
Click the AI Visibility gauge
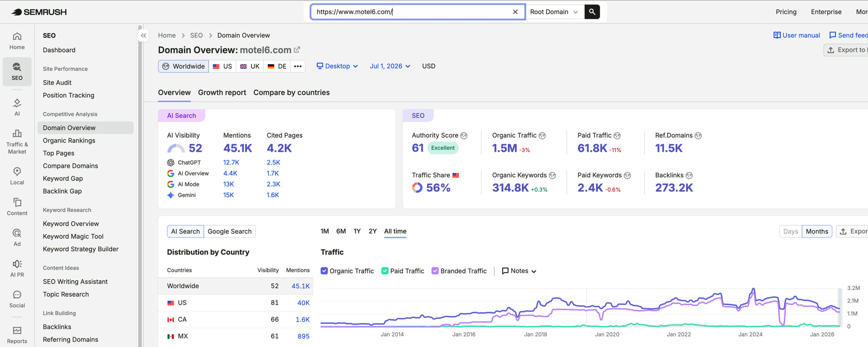coord(176,148)
